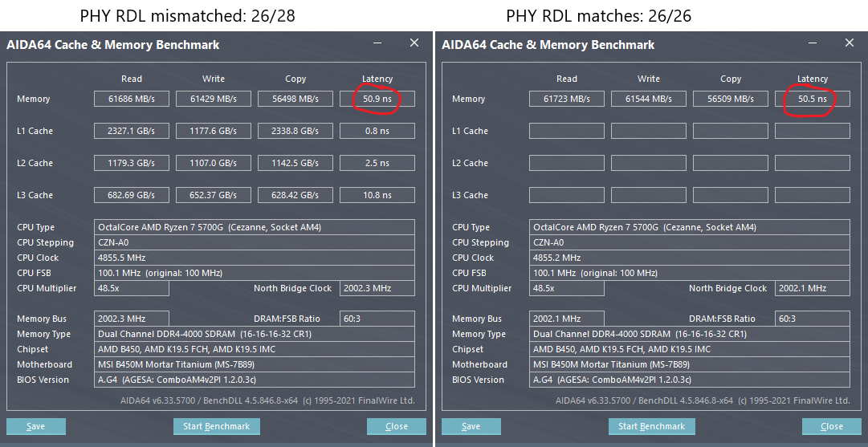This screenshot has width=868, height=447.
Task: Select L2 Cache Write 1107.0 GB/s
Action: click(x=213, y=163)
